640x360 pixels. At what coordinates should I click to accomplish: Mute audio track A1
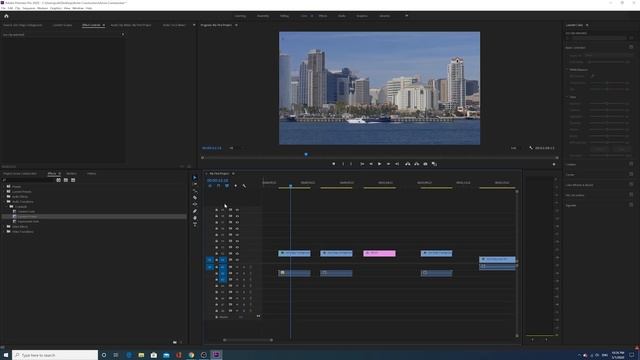point(237,267)
